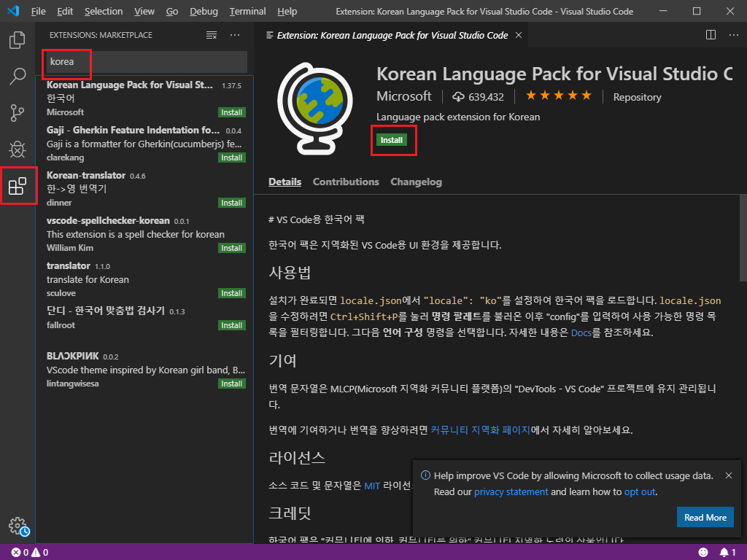Switch to the Details tab
747x560 pixels.
tap(285, 182)
